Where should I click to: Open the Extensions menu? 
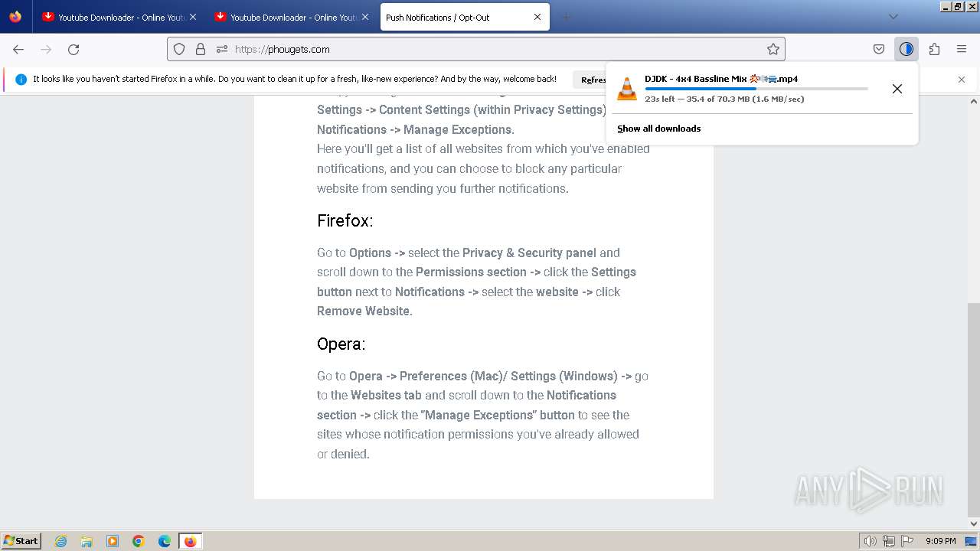pyautogui.click(x=934, y=49)
